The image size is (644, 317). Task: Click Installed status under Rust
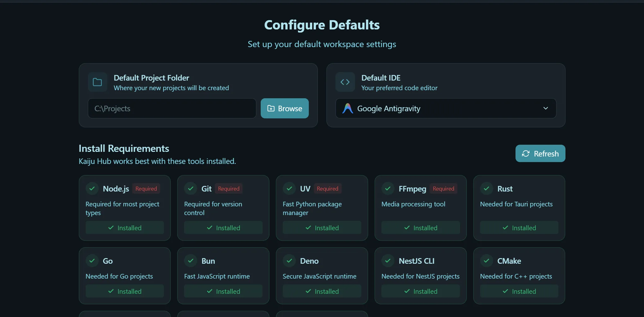519,228
